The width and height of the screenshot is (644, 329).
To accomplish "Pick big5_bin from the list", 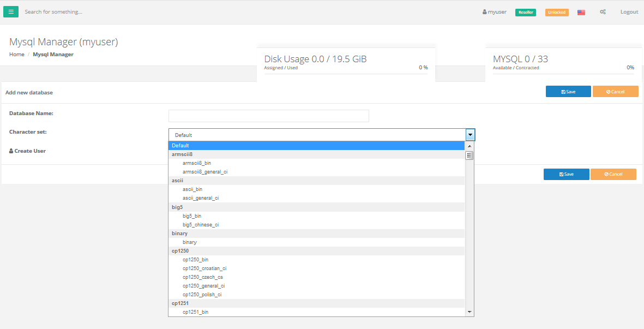I will pyautogui.click(x=317, y=216).
